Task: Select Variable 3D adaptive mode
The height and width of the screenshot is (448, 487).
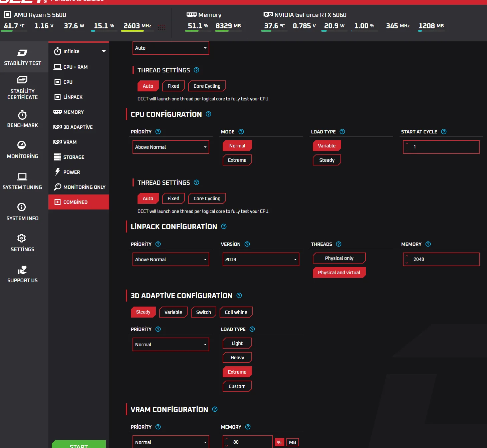Action: pyautogui.click(x=173, y=312)
